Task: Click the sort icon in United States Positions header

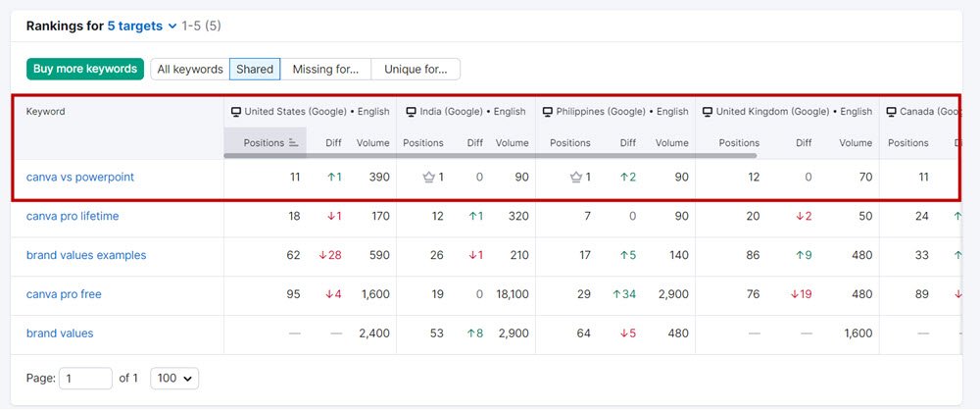Action: tap(293, 143)
